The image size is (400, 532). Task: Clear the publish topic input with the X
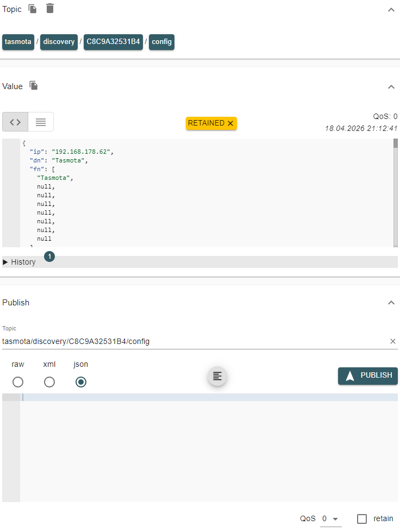point(392,341)
